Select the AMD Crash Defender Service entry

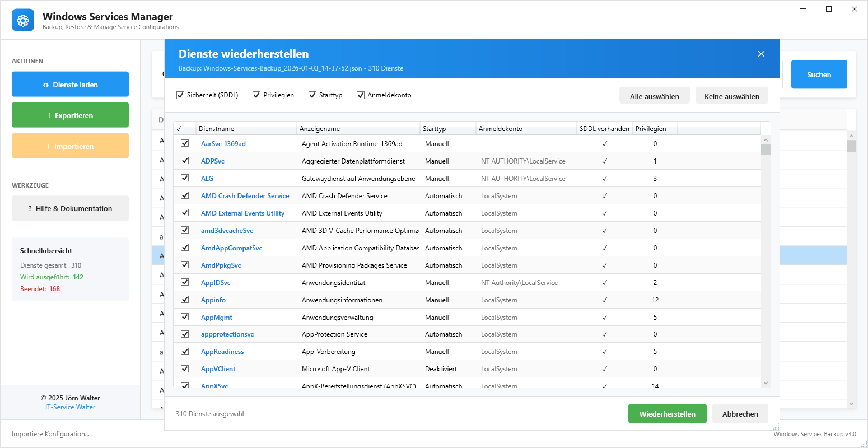245,196
